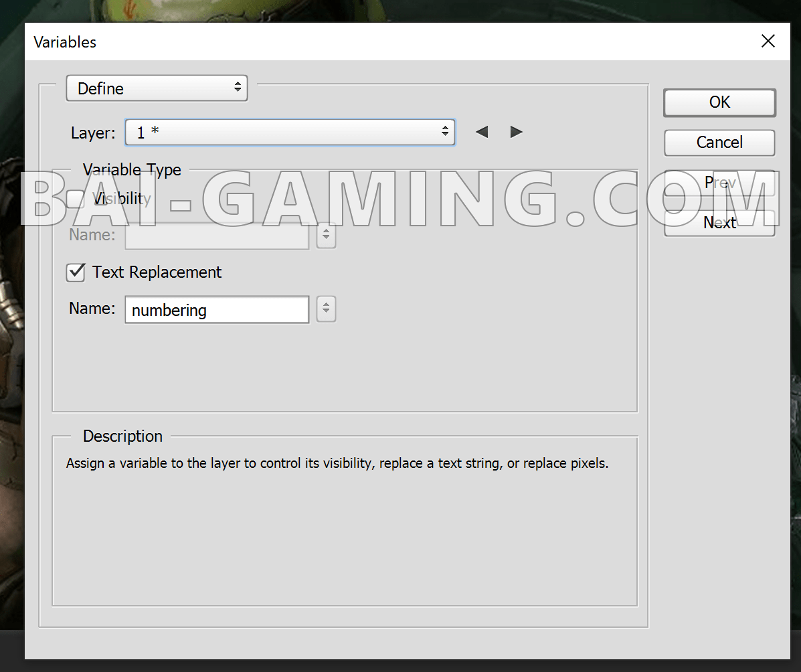The height and width of the screenshot is (672, 801).
Task: Click the Variable Type group heading
Action: coord(132,170)
